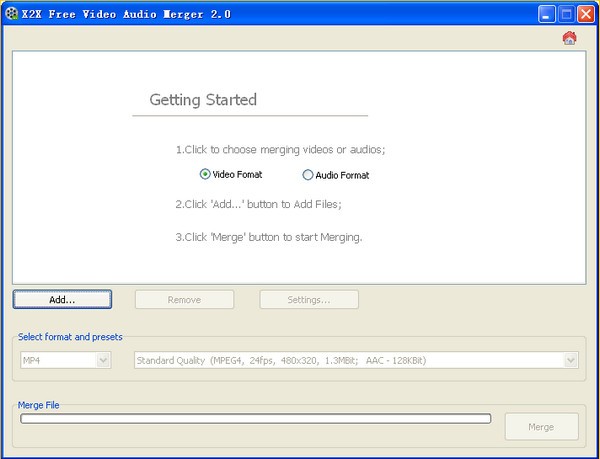This screenshot has width=600, height=459.
Task: Click the 'Select format and presets' group label
Action: 70,337
